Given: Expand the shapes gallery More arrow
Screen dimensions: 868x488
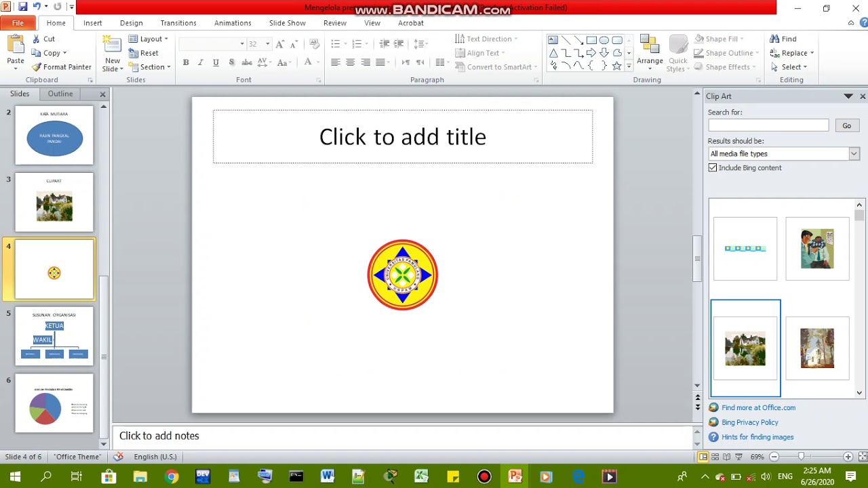Looking at the screenshot, I should [629, 66].
